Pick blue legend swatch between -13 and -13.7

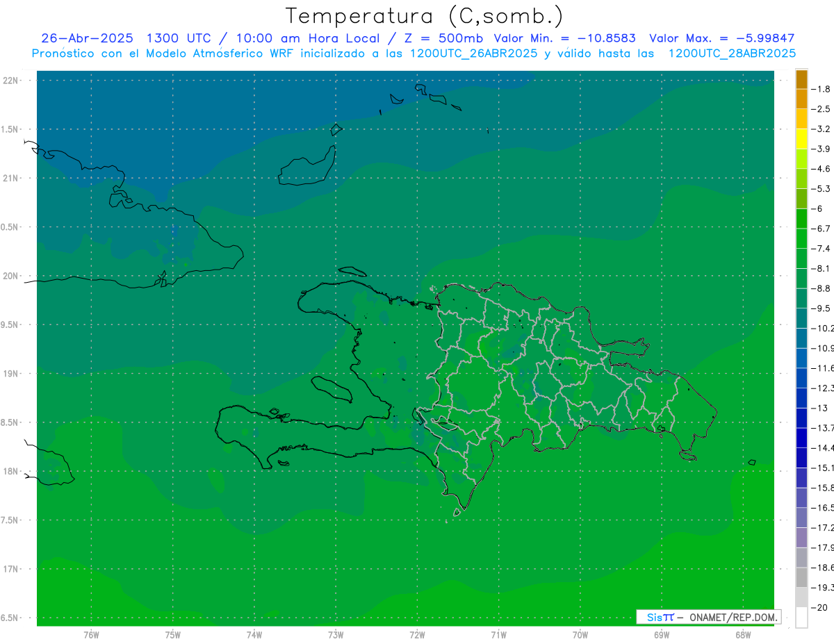801,418
